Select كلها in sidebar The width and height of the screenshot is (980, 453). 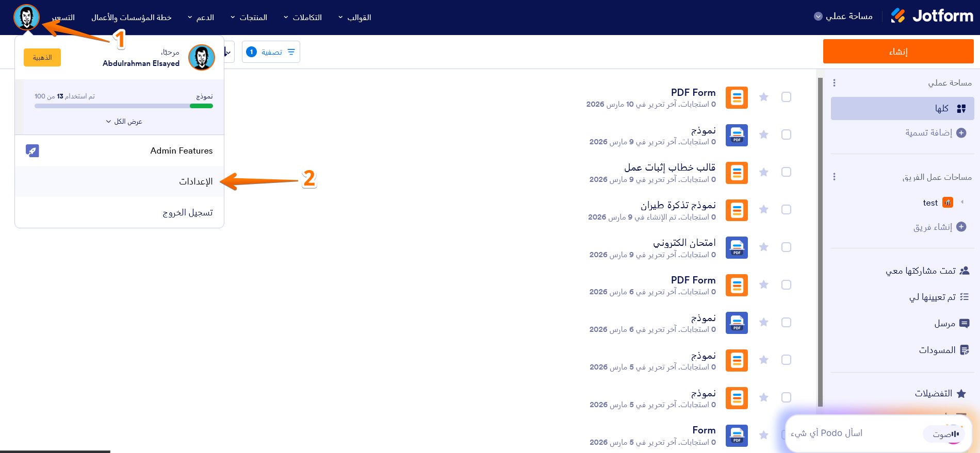902,109
